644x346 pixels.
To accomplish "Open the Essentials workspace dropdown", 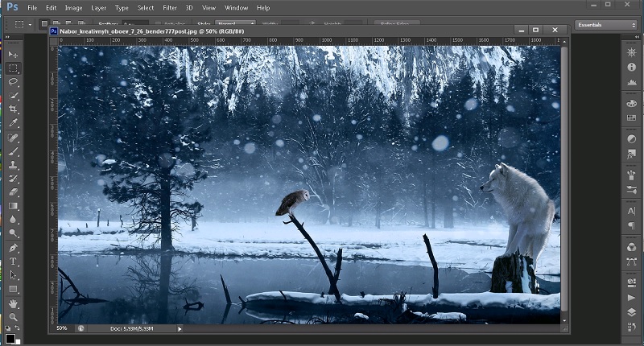I will tap(606, 25).
